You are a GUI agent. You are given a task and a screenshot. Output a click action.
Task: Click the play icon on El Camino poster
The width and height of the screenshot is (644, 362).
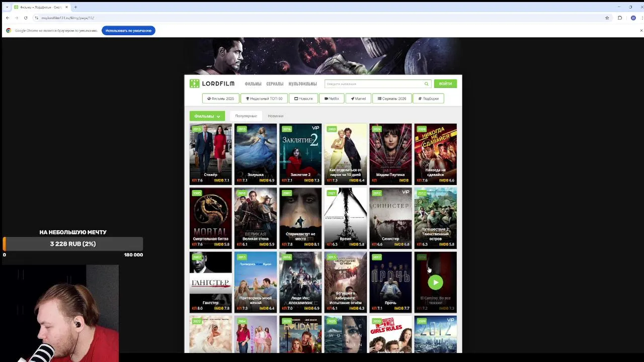[x=436, y=283]
